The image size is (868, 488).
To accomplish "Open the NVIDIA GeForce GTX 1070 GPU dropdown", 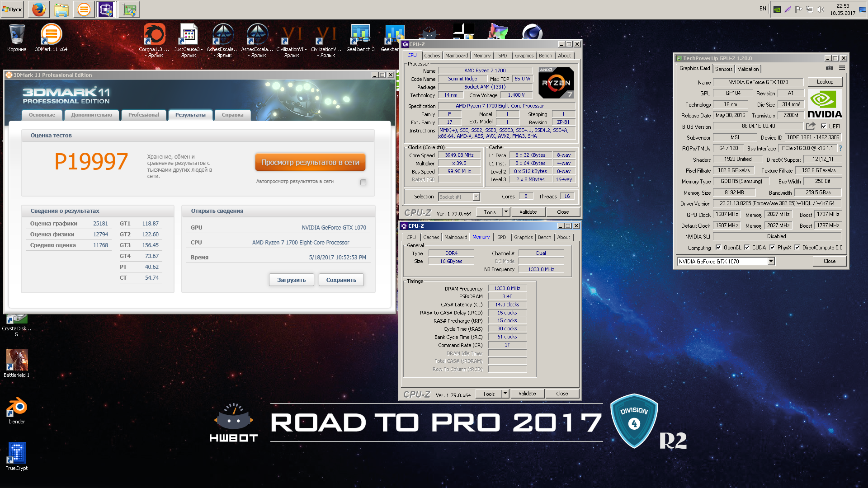I will click(771, 261).
